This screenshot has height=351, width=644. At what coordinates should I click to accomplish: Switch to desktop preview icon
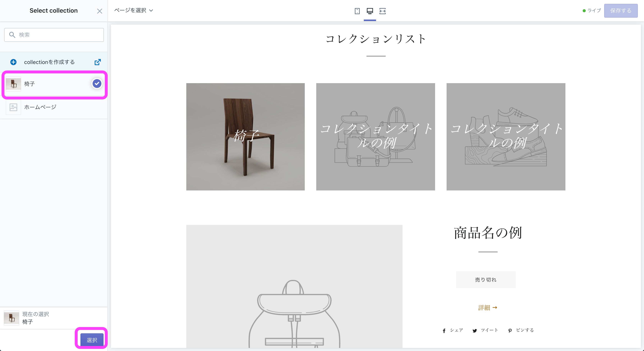pyautogui.click(x=370, y=11)
